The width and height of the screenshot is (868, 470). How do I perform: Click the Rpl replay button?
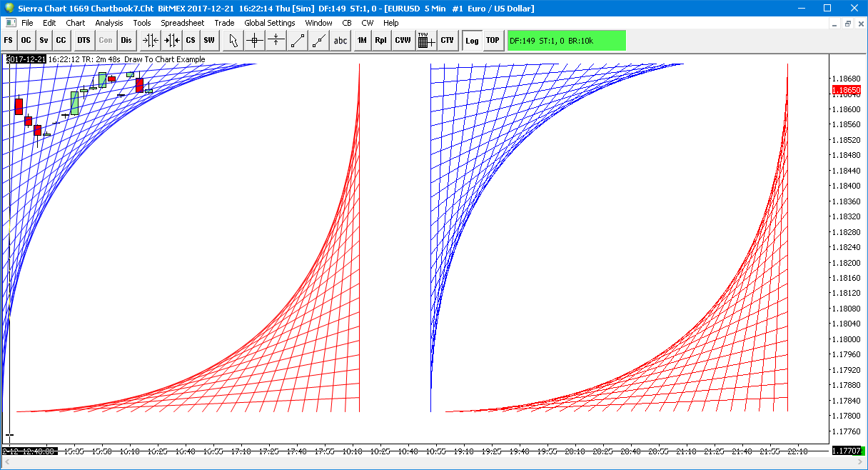click(x=381, y=41)
